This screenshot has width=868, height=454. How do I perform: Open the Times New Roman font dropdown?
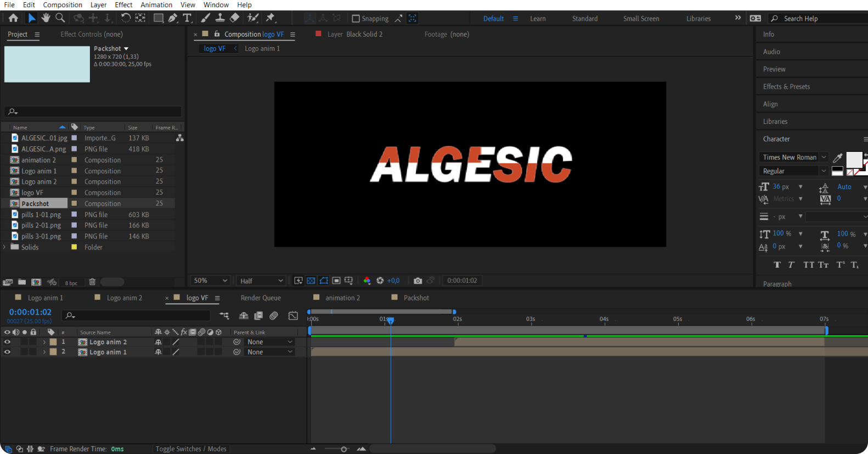(793, 157)
